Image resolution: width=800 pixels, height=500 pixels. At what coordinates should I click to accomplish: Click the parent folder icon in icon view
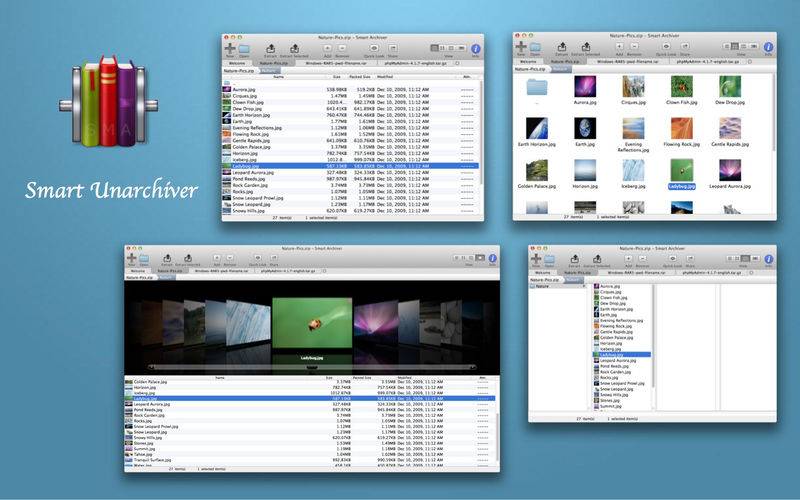click(537, 87)
